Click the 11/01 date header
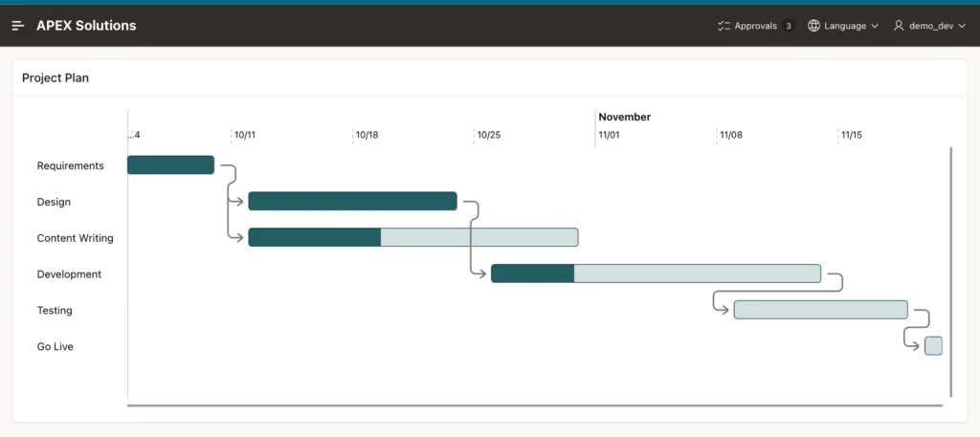 coord(609,135)
